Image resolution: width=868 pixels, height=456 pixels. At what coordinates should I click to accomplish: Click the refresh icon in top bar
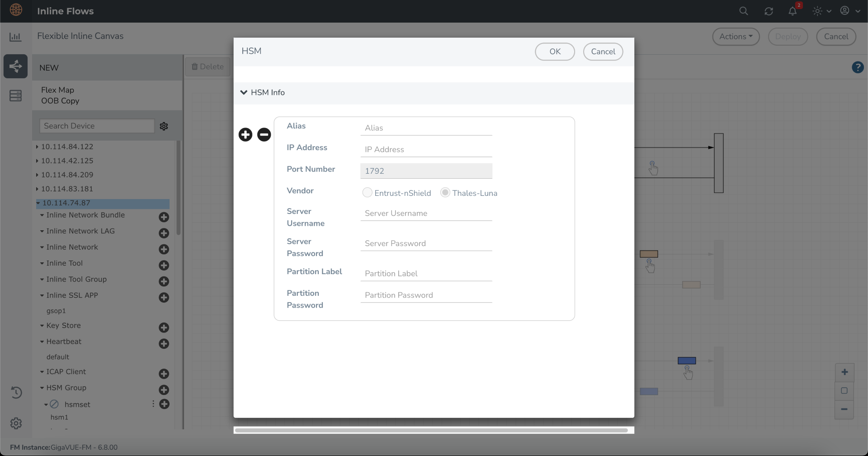(769, 11)
